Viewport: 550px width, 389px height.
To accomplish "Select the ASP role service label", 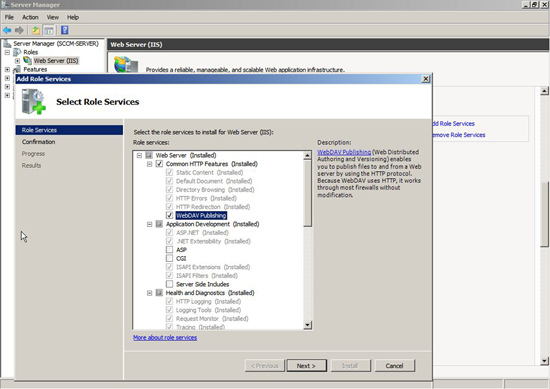I will [181, 250].
